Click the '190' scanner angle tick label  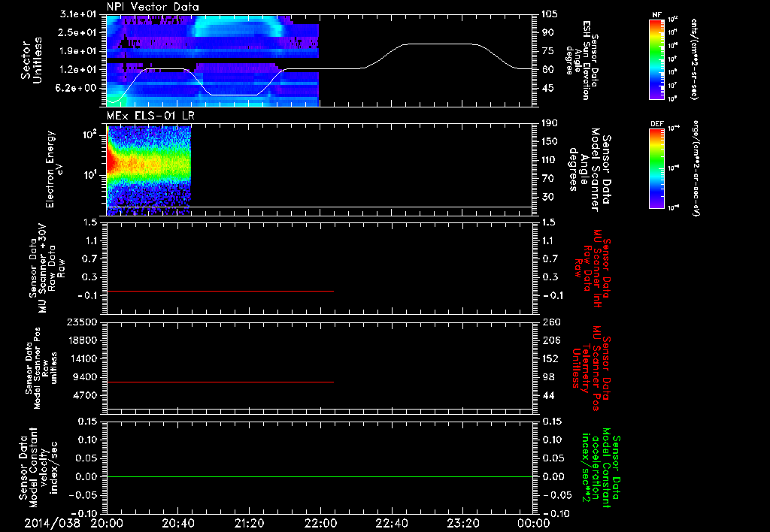(x=550, y=123)
